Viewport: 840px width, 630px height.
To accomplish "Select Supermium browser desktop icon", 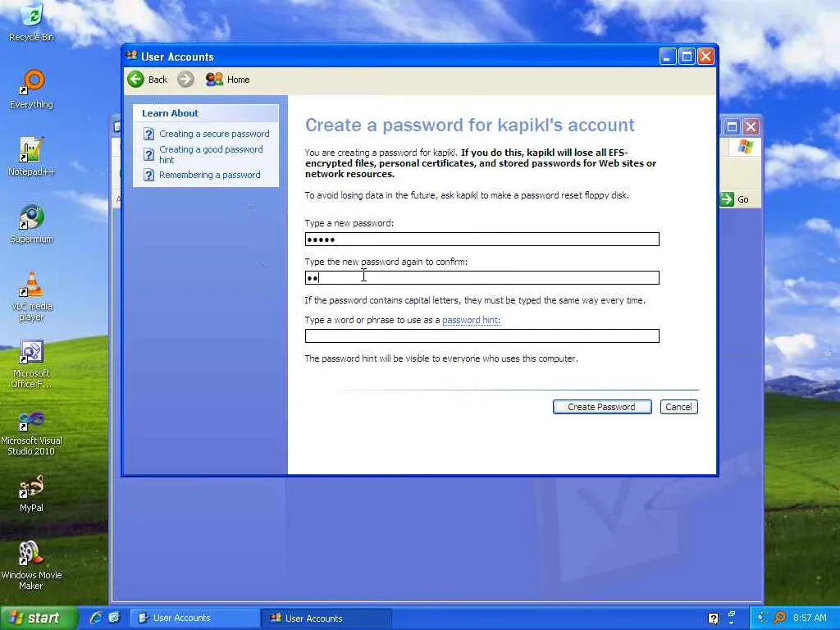I will pos(32,224).
